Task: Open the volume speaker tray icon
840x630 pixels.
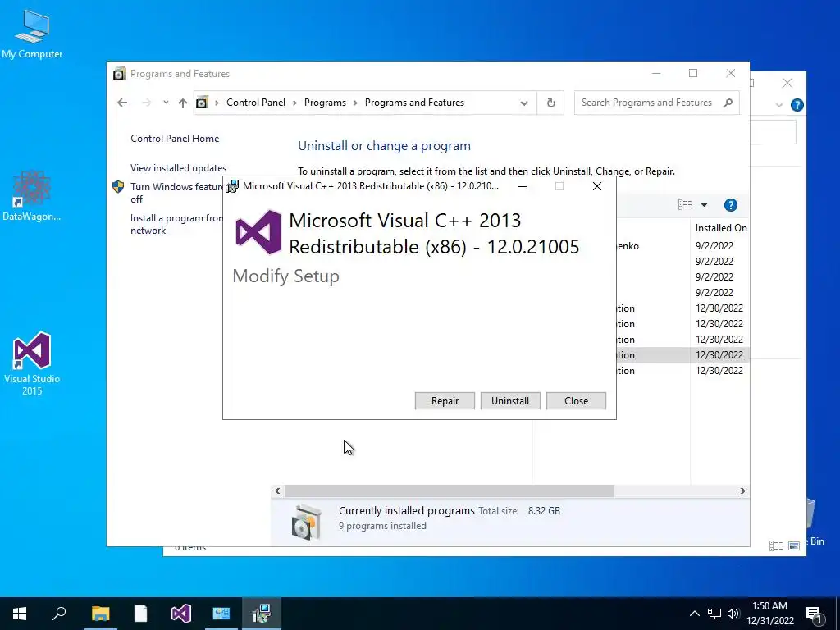Action: [x=733, y=614]
